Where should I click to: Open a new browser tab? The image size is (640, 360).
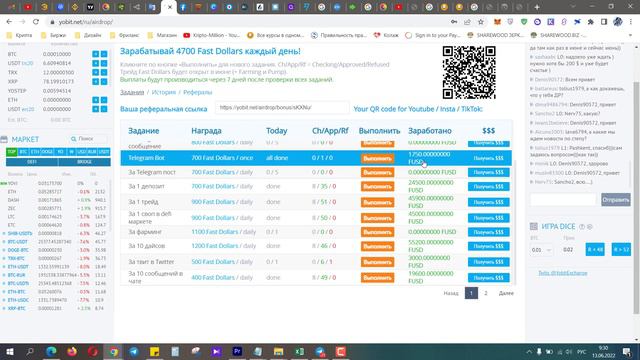[537, 7]
